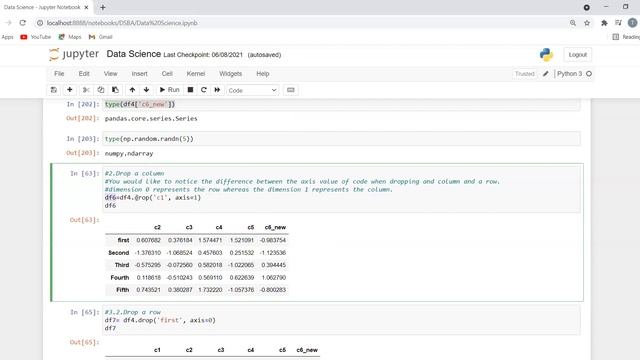Click the Logout button
Image resolution: width=640 pixels, height=360 pixels.
point(578,55)
